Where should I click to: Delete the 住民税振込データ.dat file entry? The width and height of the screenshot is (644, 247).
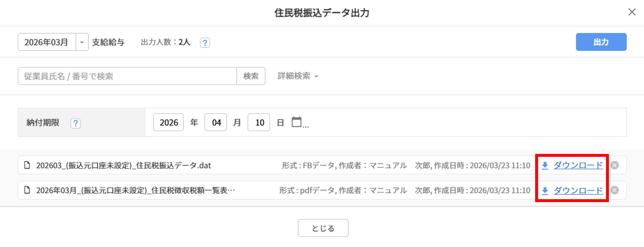614,165
